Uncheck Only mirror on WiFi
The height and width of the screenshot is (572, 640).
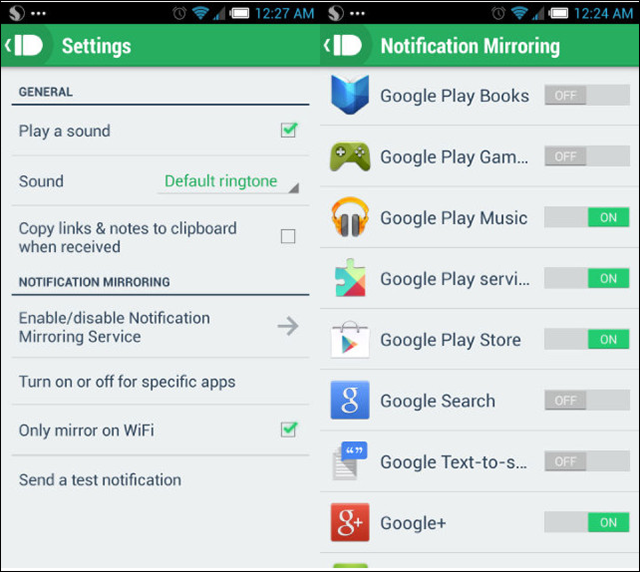coord(289,430)
